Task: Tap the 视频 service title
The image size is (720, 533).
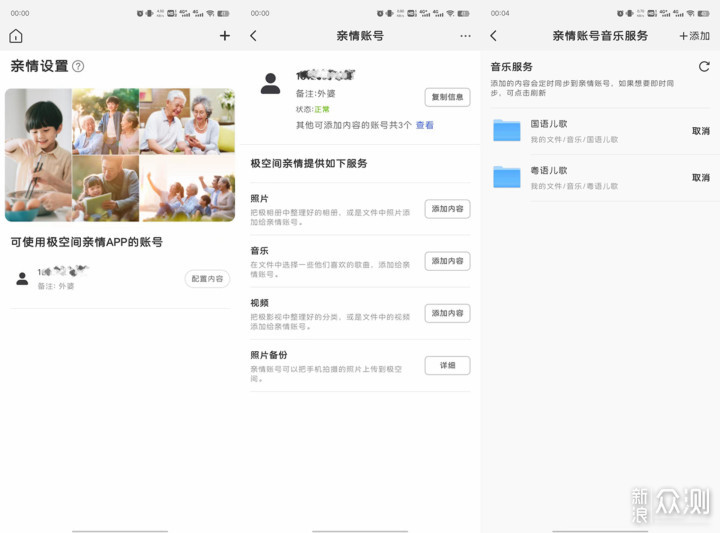Action: [x=259, y=303]
